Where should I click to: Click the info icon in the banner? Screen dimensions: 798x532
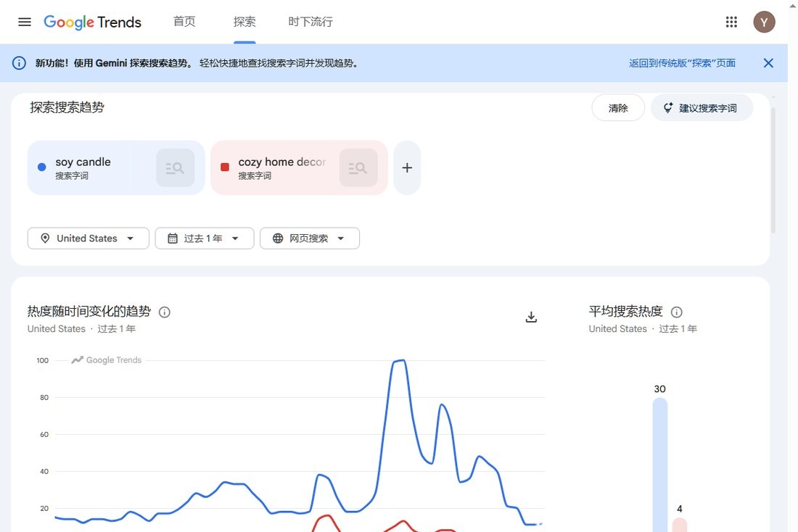point(20,63)
